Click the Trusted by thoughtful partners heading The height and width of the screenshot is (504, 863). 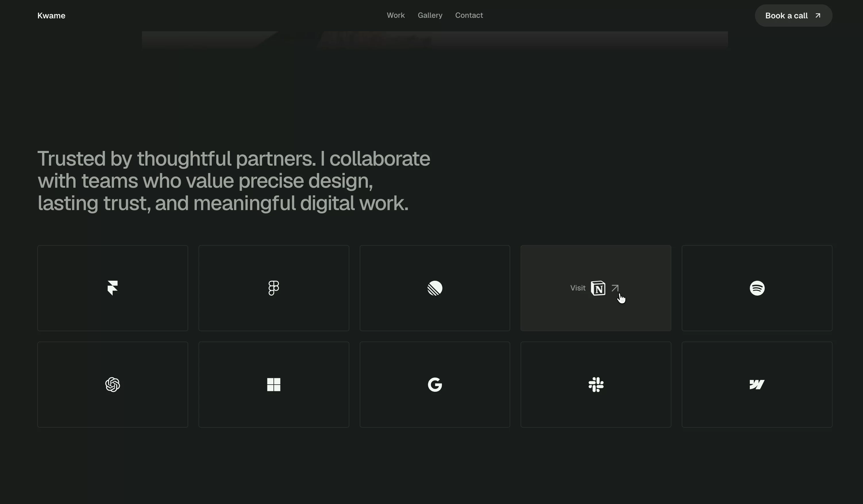[x=234, y=181]
